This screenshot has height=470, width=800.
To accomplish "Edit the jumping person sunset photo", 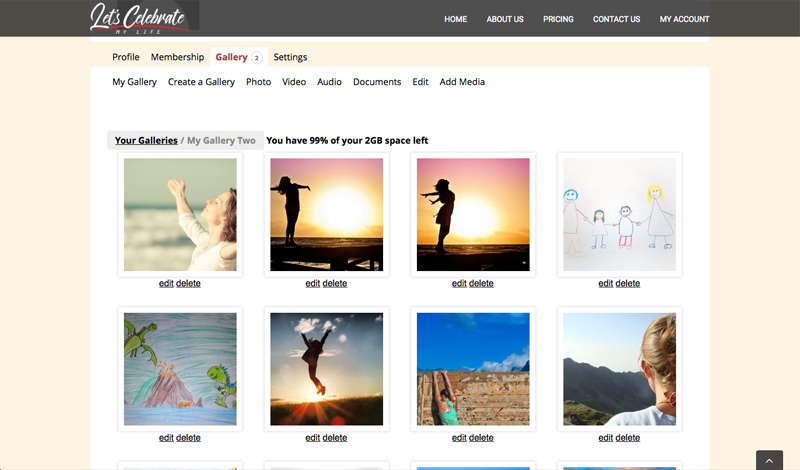I will click(x=312, y=438).
